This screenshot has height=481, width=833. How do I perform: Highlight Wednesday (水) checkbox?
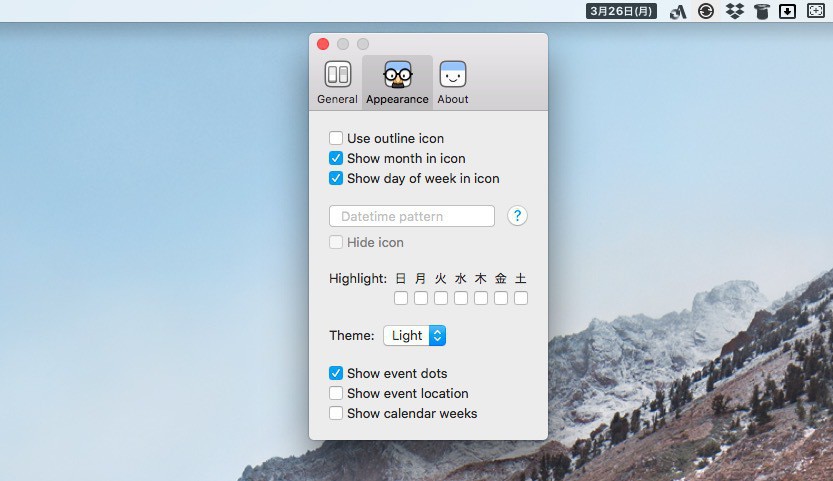[x=461, y=298]
